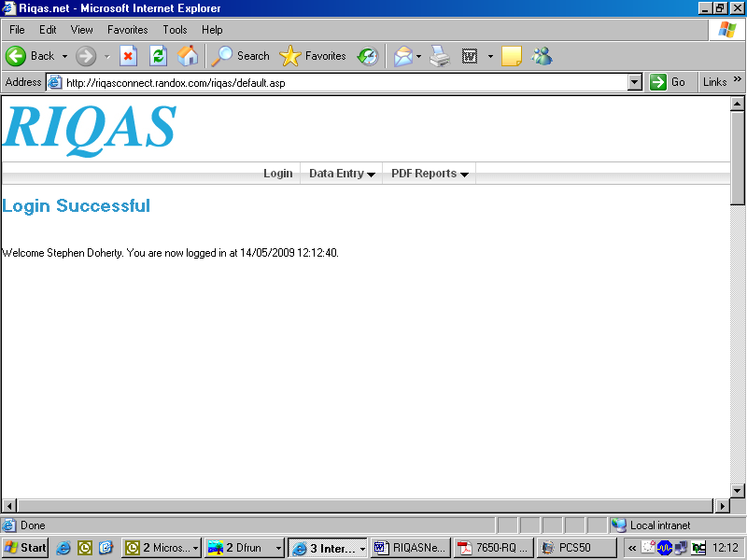747x560 pixels.
Task: Switch to 7650-RQ PDF taskbar window
Action: (x=494, y=548)
